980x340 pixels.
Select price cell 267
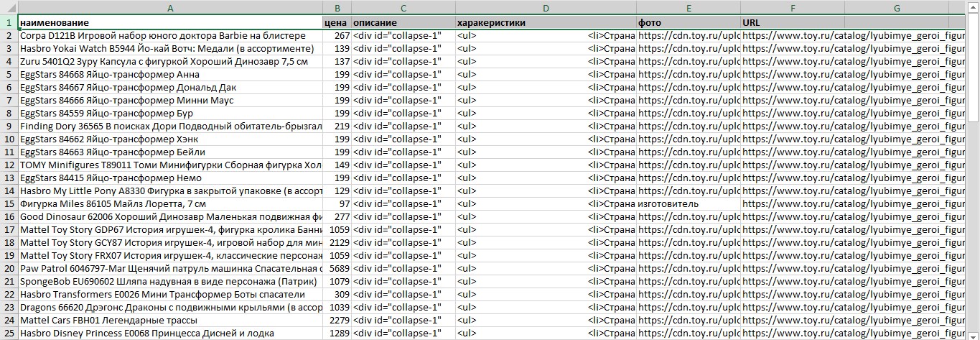(337, 35)
